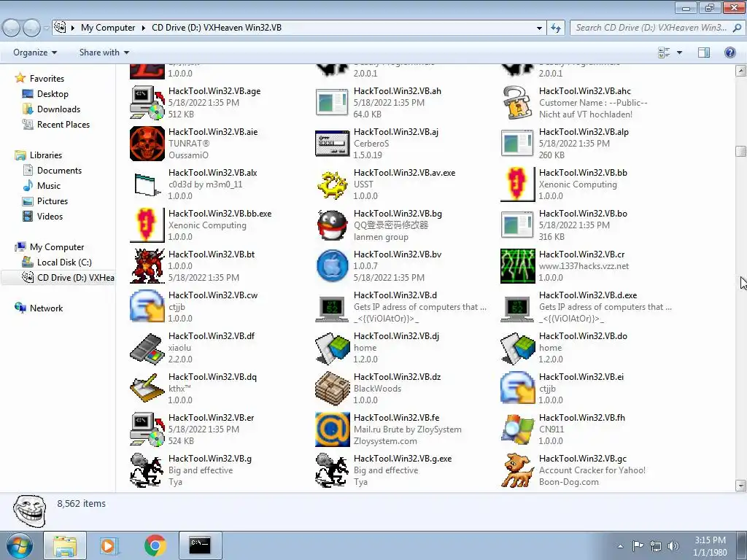The image size is (747, 560).
Task: Select the HackTool.Win32.VB.aj CerberoS icon
Action: click(x=333, y=144)
